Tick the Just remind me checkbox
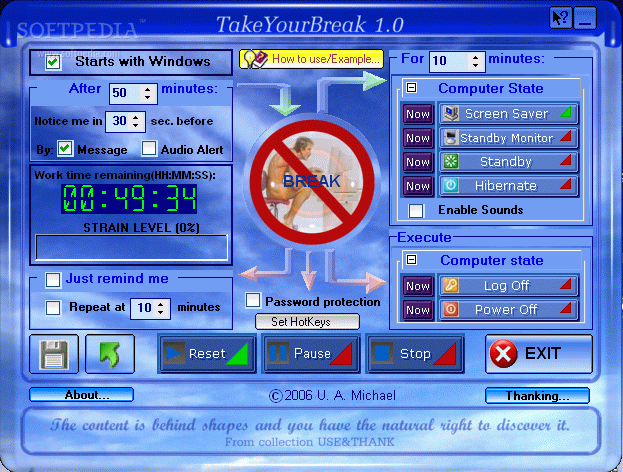Image resolution: width=623 pixels, height=472 pixels. point(53,279)
